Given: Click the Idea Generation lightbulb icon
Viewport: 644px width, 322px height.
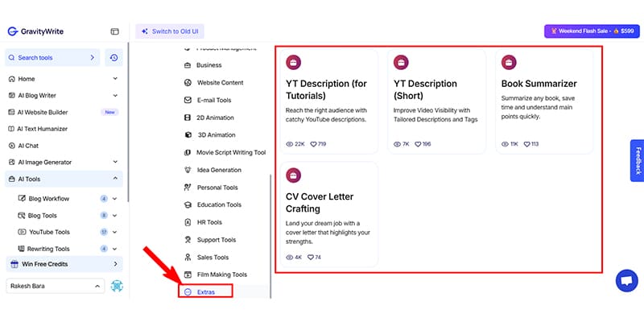Looking at the screenshot, I should tap(188, 170).
